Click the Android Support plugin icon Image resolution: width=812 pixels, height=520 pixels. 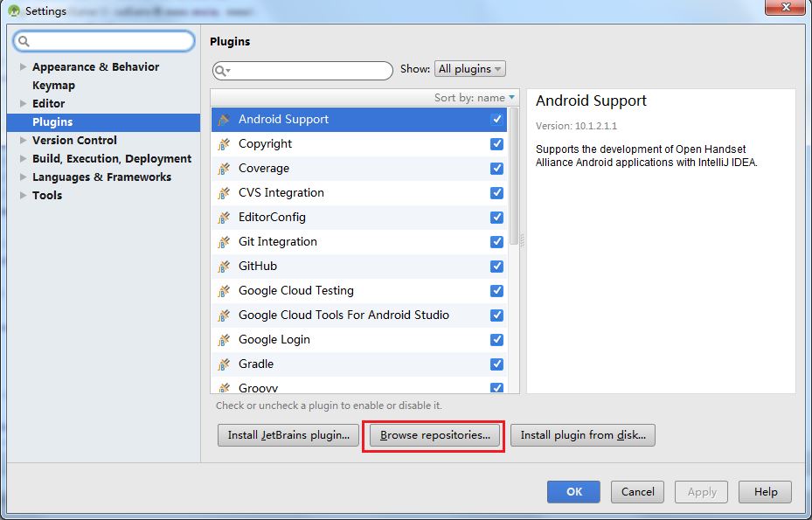point(224,120)
